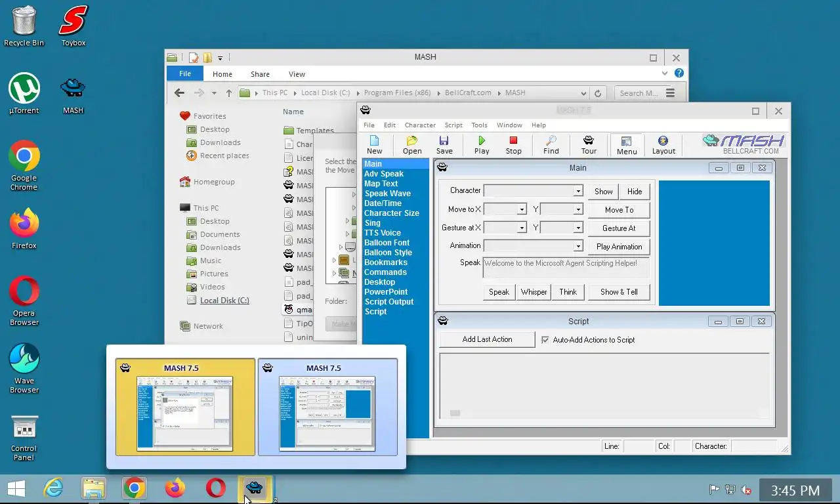Image resolution: width=840 pixels, height=504 pixels.
Task: Open the Character dropdown
Action: [x=578, y=191]
